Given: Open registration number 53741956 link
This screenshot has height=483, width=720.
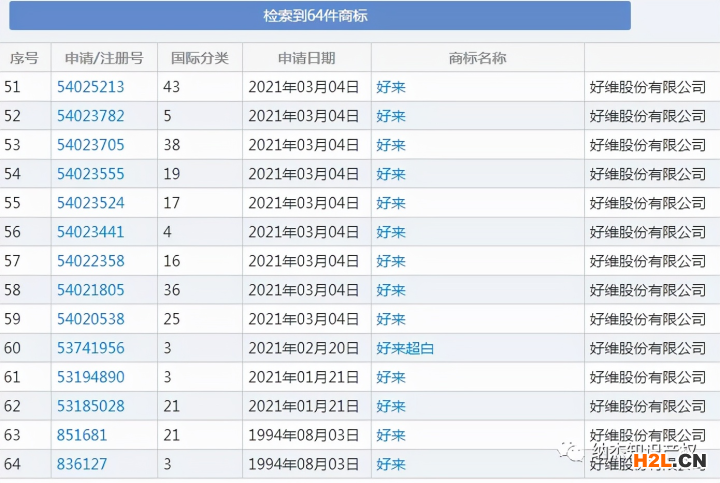Looking at the screenshot, I should [90, 348].
